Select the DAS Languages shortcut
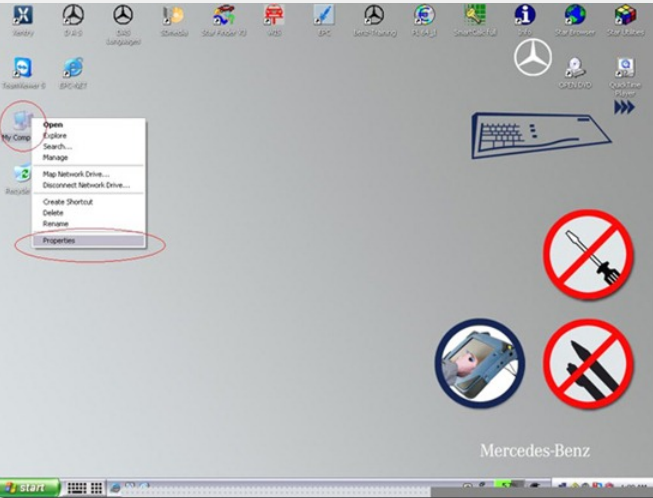This screenshot has width=653, height=498. (x=123, y=15)
